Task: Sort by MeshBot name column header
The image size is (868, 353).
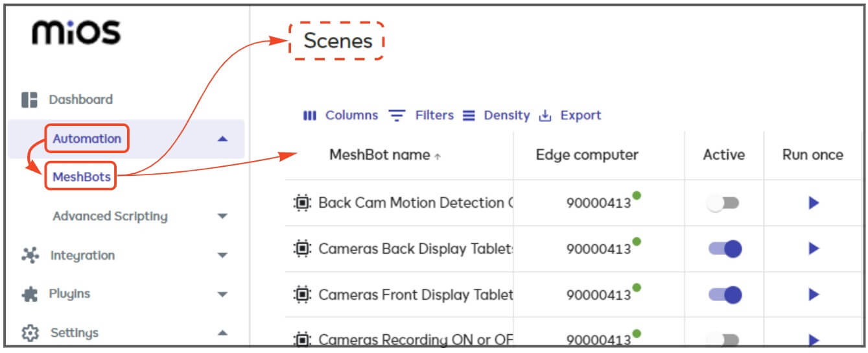Action: (380, 155)
